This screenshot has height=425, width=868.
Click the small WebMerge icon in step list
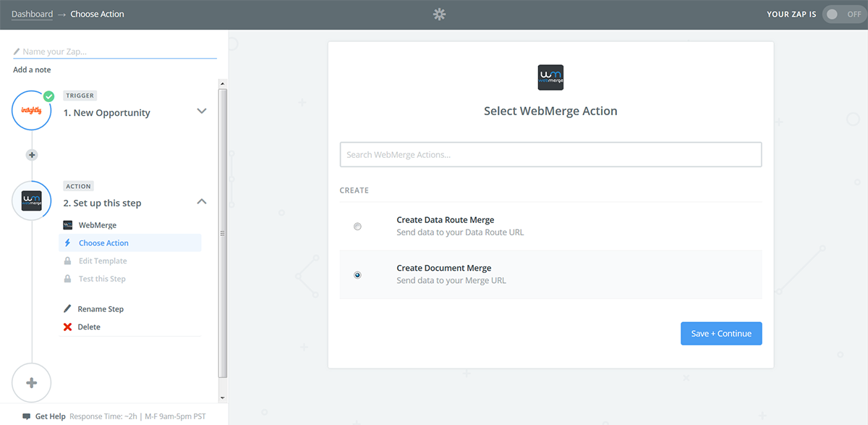68,225
